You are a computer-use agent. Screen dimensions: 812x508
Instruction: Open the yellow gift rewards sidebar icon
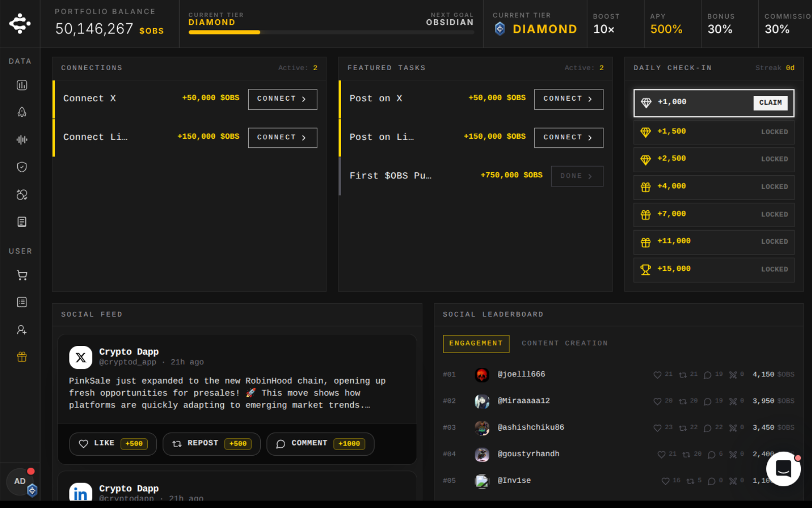click(x=22, y=357)
